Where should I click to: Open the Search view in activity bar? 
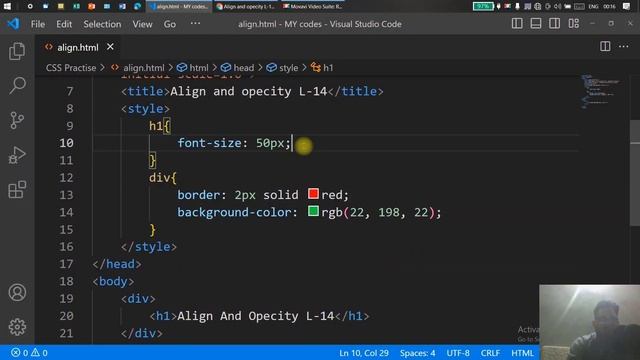(17, 85)
